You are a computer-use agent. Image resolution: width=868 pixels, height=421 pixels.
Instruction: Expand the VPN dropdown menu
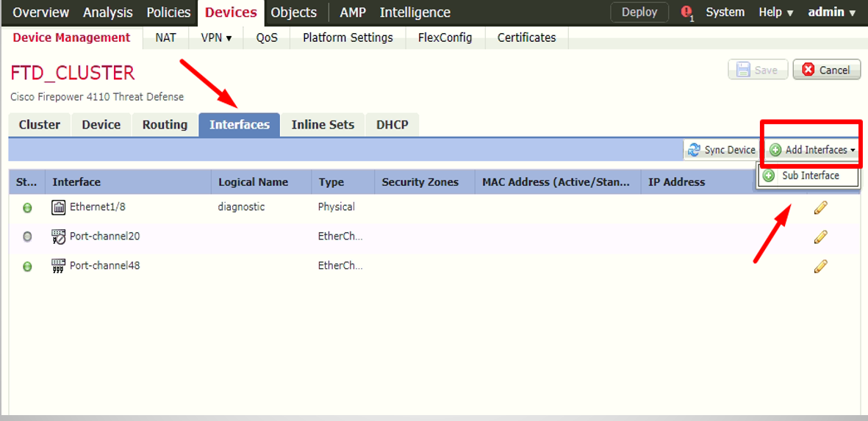point(216,37)
